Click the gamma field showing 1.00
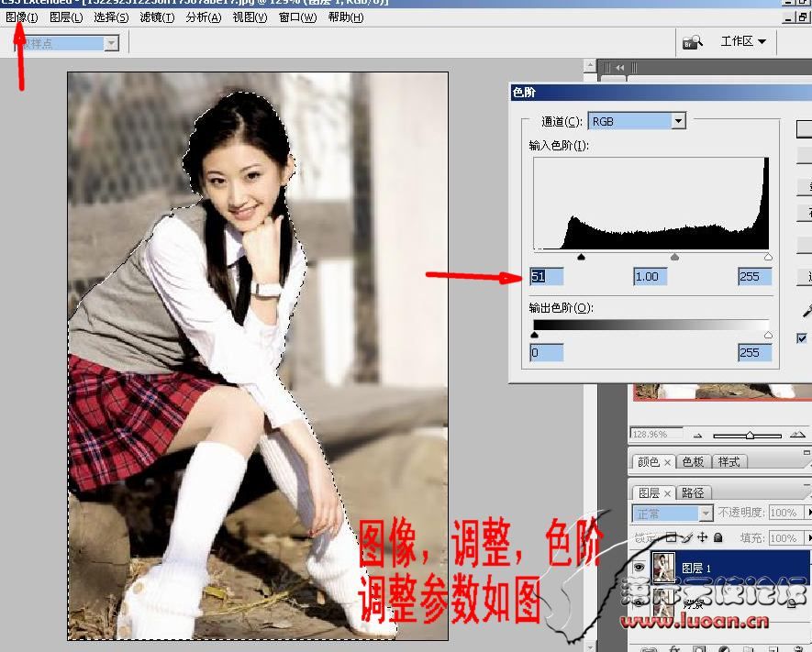 point(650,276)
